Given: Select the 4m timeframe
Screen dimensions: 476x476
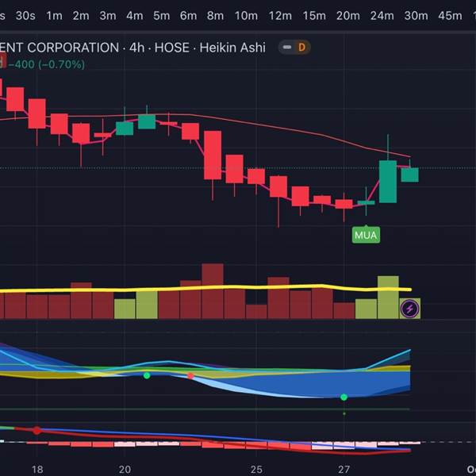Looking at the screenshot, I should click(x=135, y=16).
